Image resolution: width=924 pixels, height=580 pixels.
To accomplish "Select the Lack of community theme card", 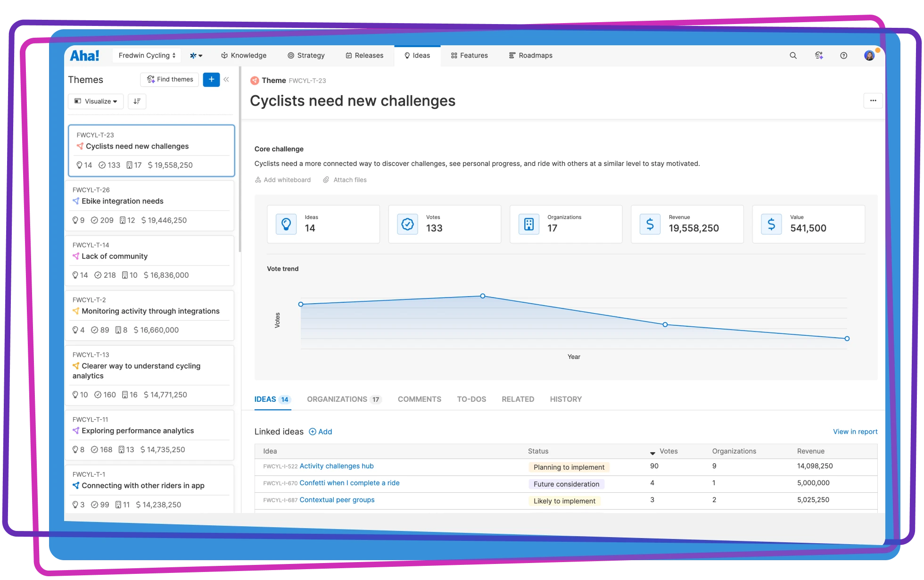I will (x=149, y=261).
